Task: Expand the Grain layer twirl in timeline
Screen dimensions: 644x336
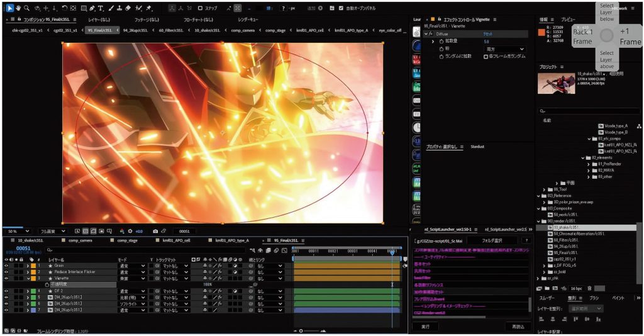Action: [x=28, y=266]
